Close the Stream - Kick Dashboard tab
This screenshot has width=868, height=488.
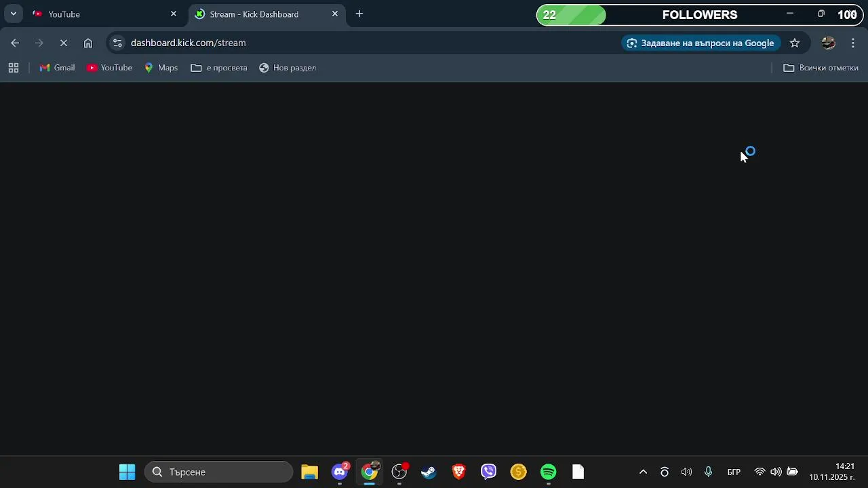pos(335,14)
